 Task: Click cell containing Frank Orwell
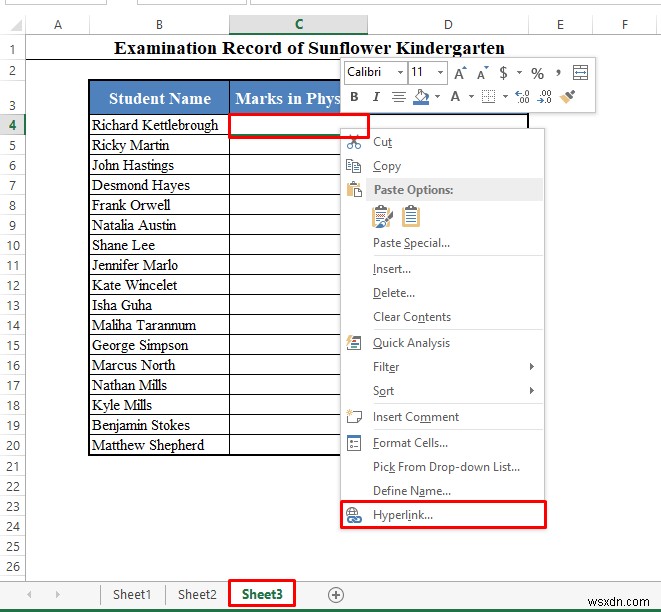159,205
